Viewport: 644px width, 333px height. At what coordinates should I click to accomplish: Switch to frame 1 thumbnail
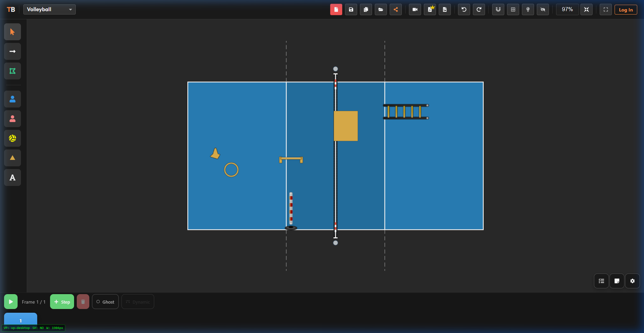(x=20, y=320)
